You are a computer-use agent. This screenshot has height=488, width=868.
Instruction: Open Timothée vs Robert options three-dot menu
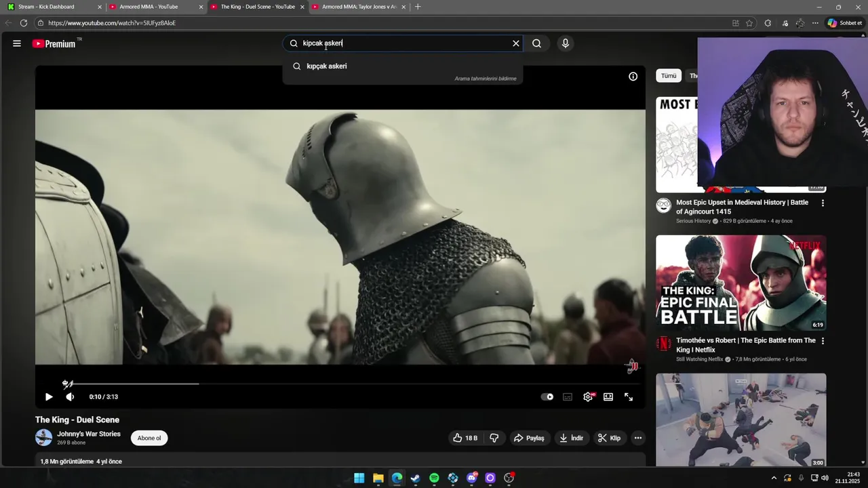[823, 342]
